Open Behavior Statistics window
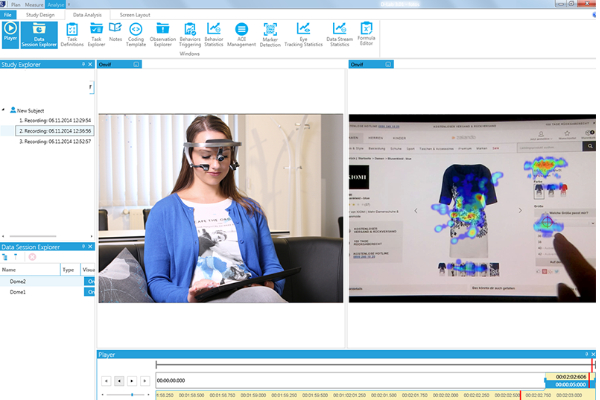 coord(214,35)
